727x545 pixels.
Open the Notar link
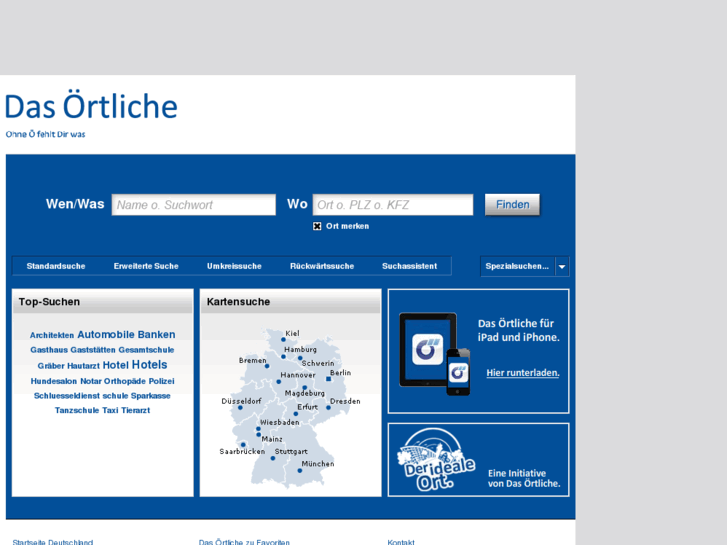pos(91,381)
